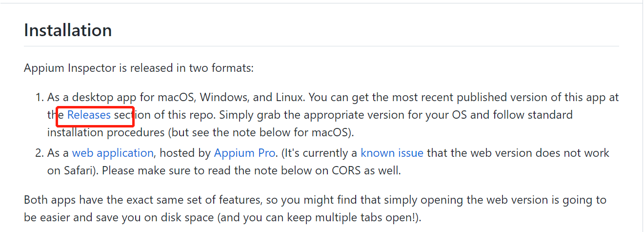Open the known issue link
This screenshot has height=232, width=644.
[x=392, y=153]
